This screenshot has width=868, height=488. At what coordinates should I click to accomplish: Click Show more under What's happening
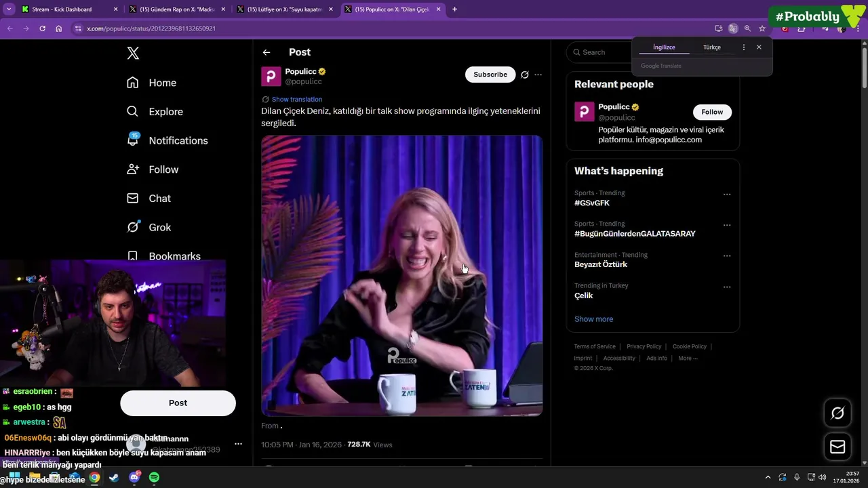593,319
